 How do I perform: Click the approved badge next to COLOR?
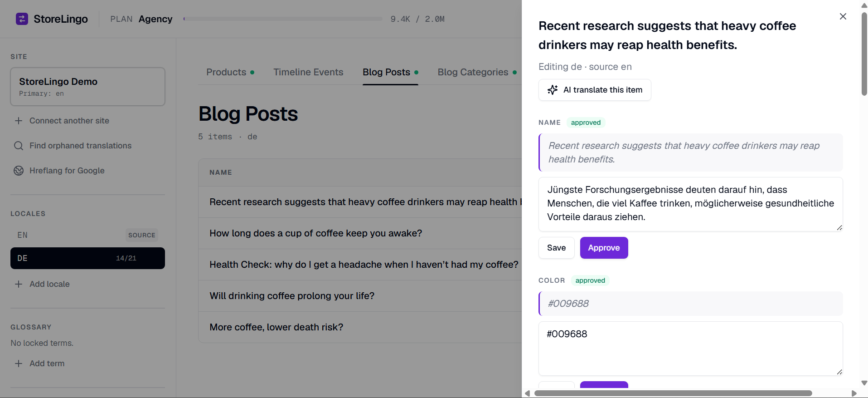coord(590,280)
